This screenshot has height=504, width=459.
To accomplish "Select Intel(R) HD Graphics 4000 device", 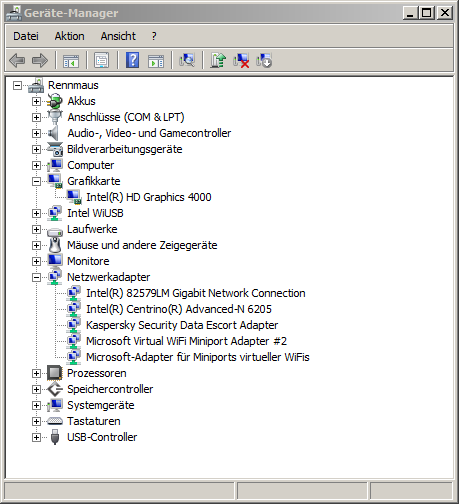I will (149, 197).
